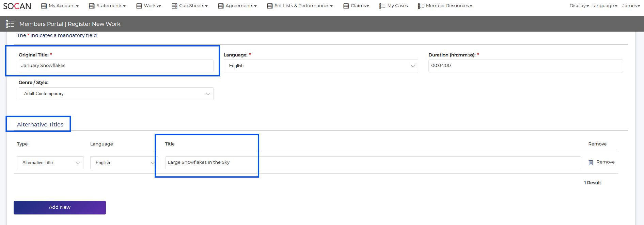
Task: Click the trash icon beside Remove
Action: tap(591, 162)
